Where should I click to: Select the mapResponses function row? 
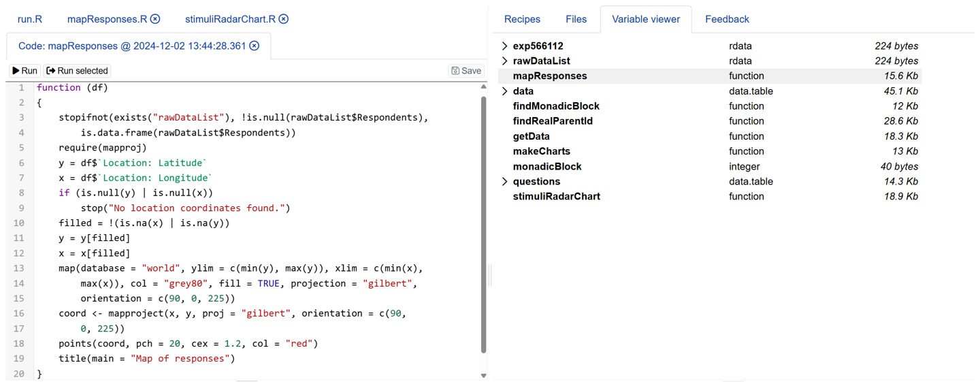[x=710, y=76]
